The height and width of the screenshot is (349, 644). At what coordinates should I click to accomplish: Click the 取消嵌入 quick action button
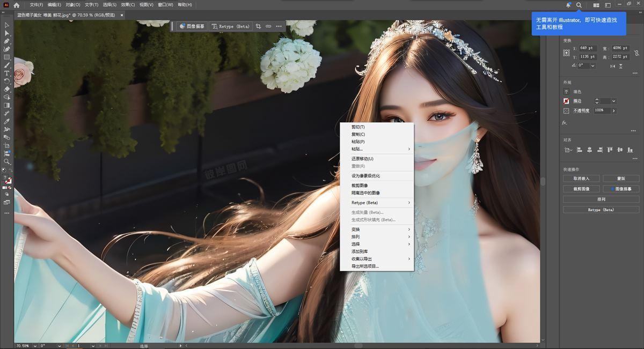(581, 179)
